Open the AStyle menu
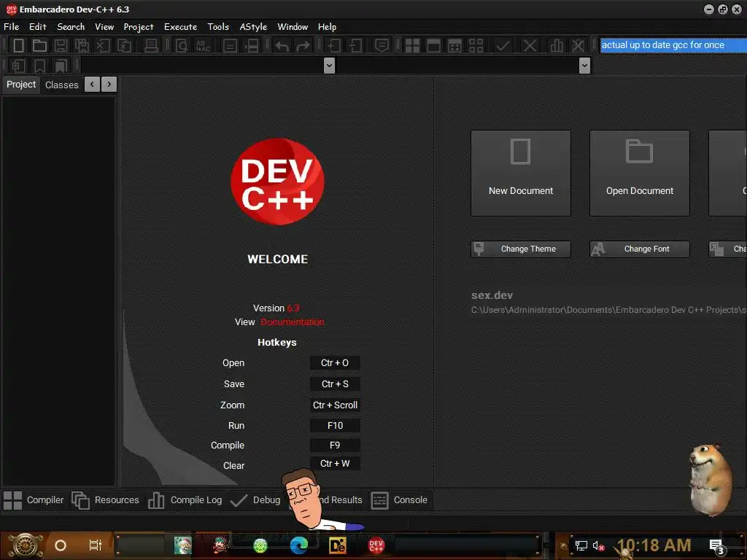Image resolution: width=747 pixels, height=560 pixels. point(253,27)
